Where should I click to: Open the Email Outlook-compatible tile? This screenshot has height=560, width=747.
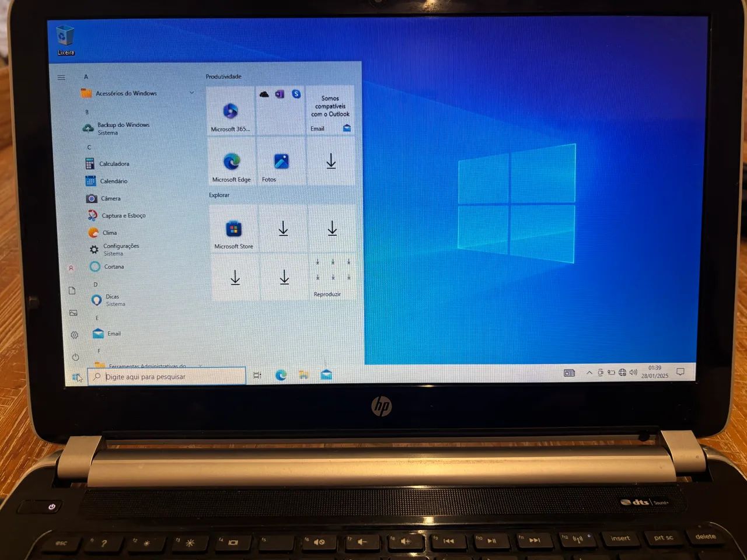(x=330, y=112)
